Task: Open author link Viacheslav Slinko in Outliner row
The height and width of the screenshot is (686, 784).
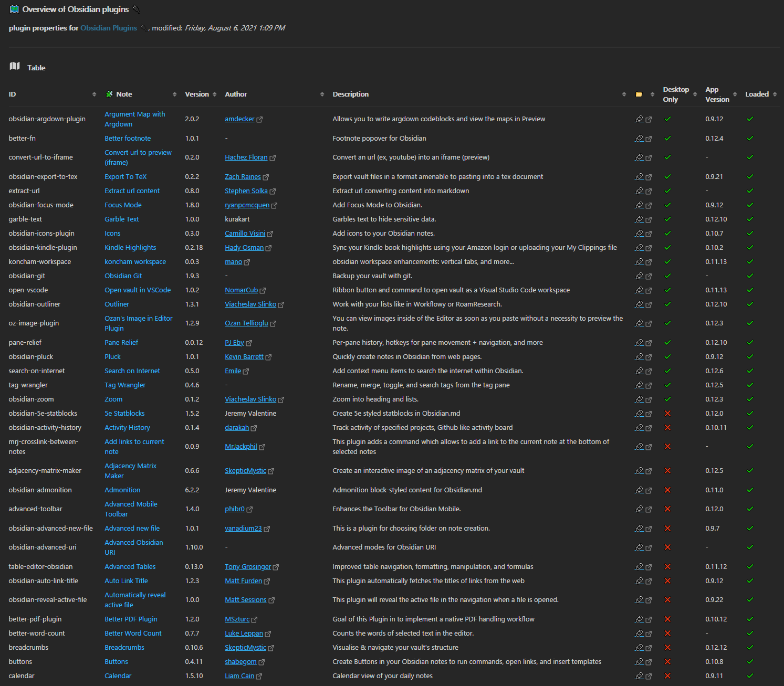Action: [x=250, y=304]
